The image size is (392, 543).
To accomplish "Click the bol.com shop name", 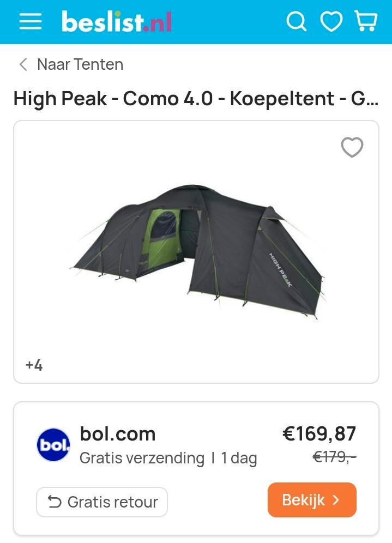I will click(118, 433).
